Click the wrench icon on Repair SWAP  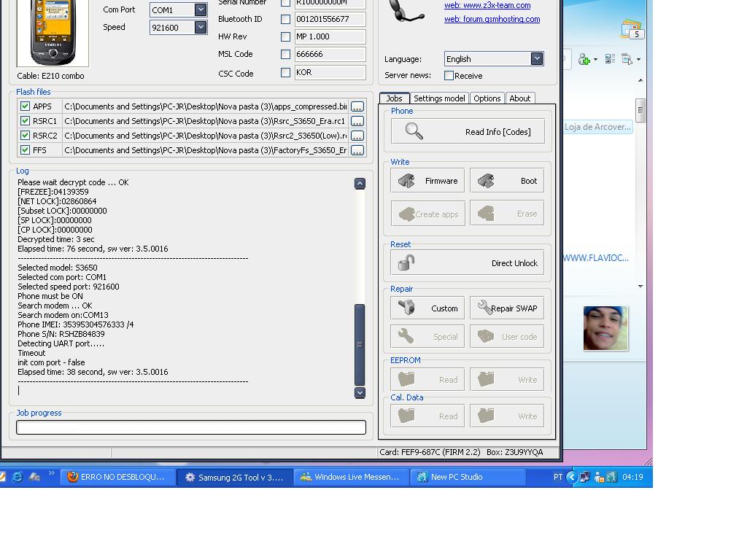click(x=484, y=307)
